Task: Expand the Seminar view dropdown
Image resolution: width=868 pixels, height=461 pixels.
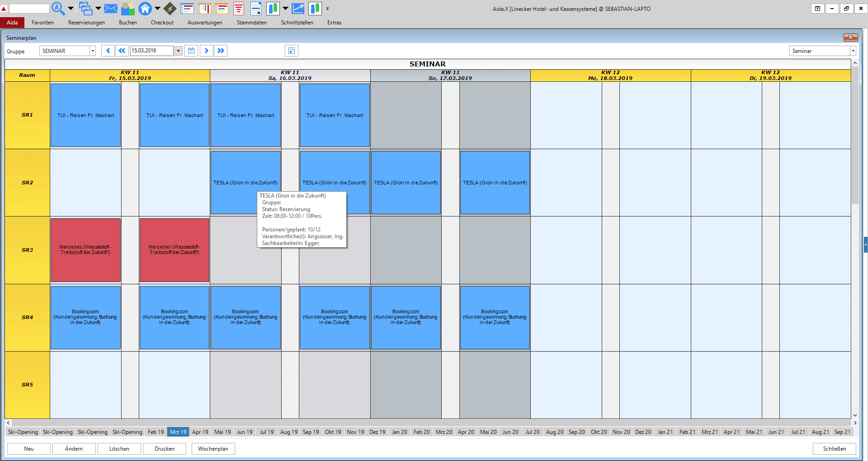Action: [853, 51]
